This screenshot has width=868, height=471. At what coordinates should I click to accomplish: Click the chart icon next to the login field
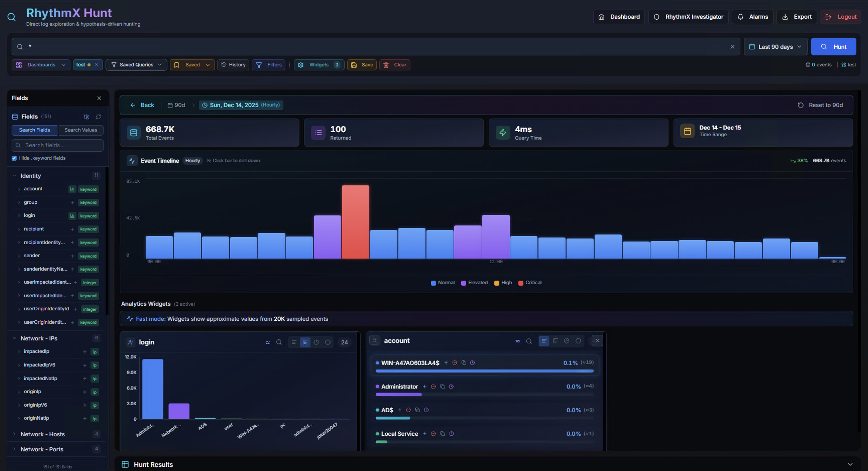point(72,216)
